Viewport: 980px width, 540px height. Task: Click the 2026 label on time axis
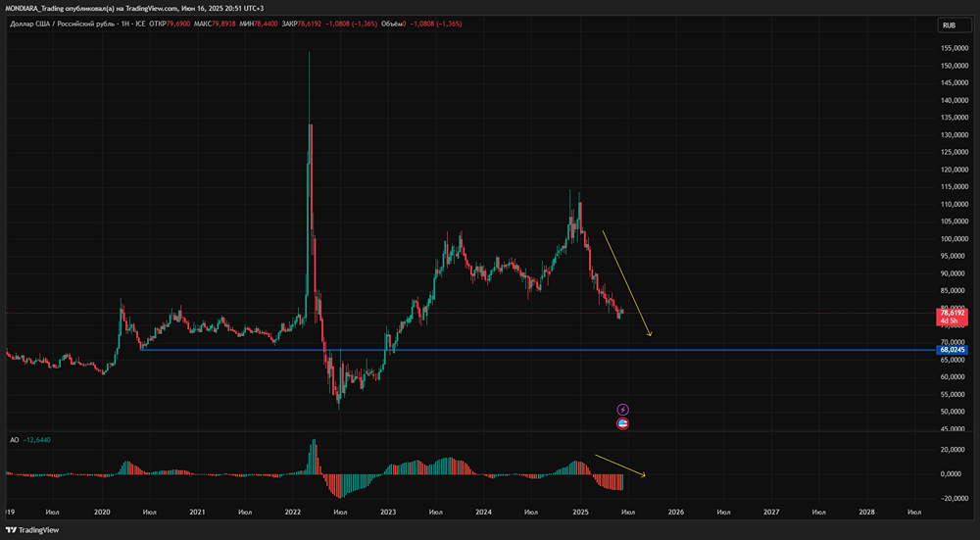point(675,512)
